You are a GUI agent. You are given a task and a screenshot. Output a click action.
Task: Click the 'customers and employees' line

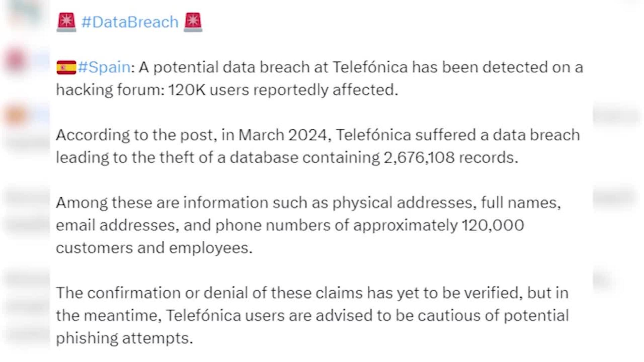pos(154,248)
